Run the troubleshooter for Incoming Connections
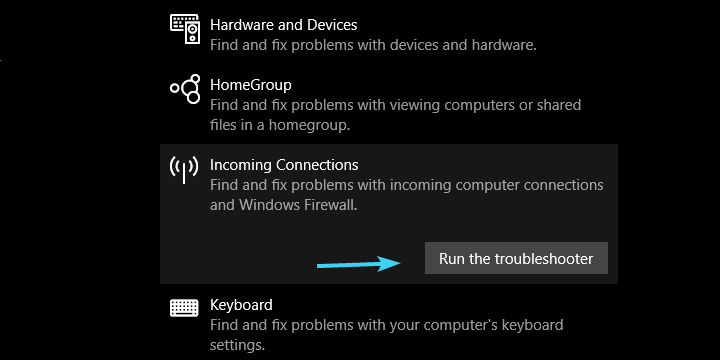Image resolution: width=720 pixels, height=360 pixels. tap(516, 258)
